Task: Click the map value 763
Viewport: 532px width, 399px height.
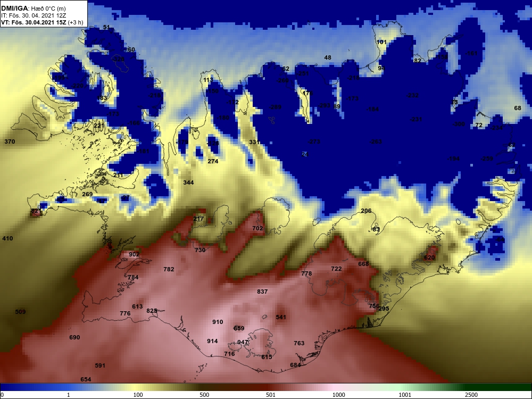Action: pyautogui.click(x=299, y=343)
